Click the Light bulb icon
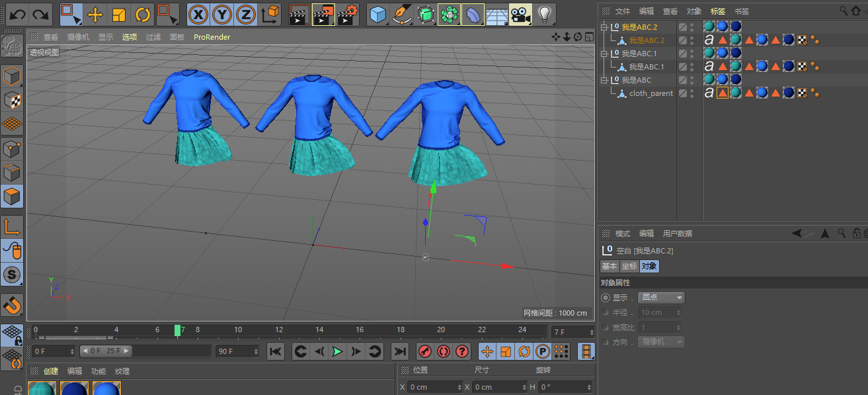The width and height of the screenshot is (868, 395). (x=544, y=14)
